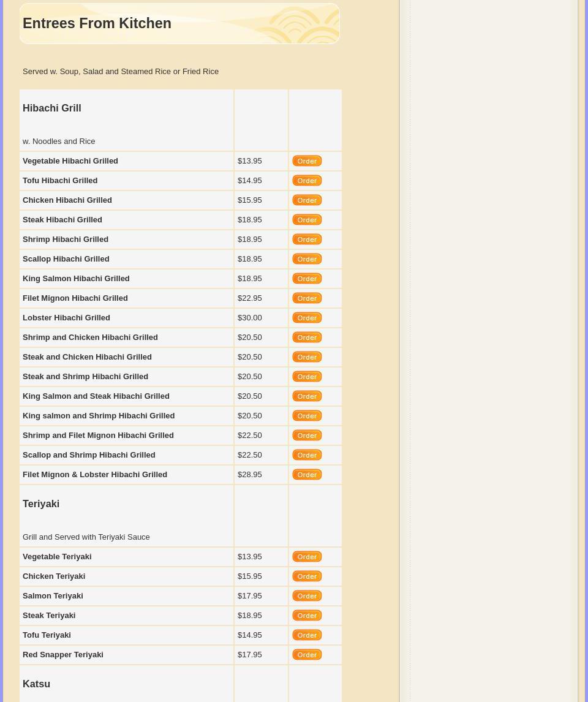
Task: Click Order button for Tofu Hibachi Grilled
Action: coord(307,181)
